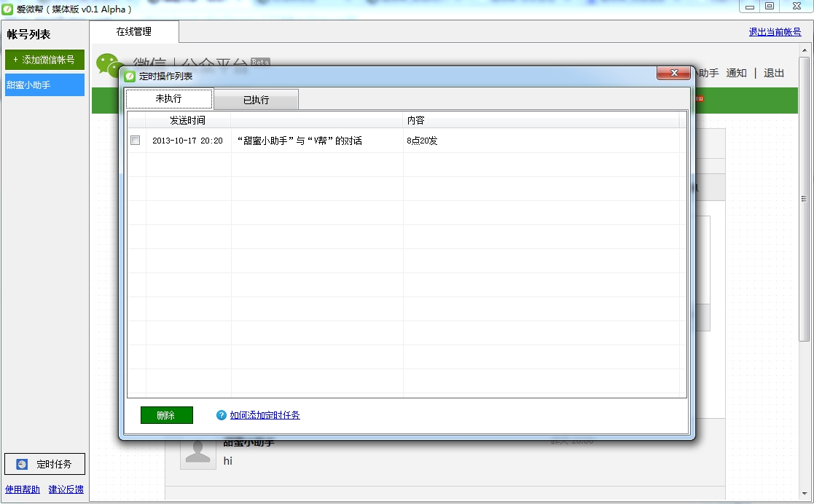Switch to the 已执行 tab

point(256,100)
